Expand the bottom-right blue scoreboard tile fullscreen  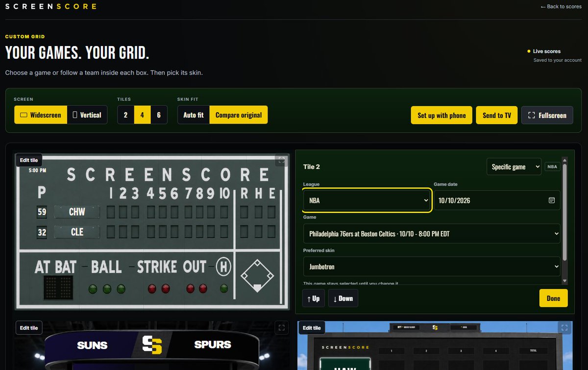tap(564, 327)
